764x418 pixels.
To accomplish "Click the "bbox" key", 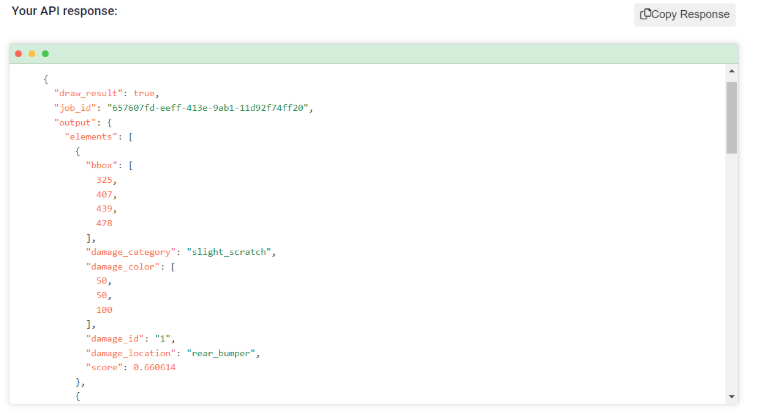I will pyautogui.click(x=102, y=166).
